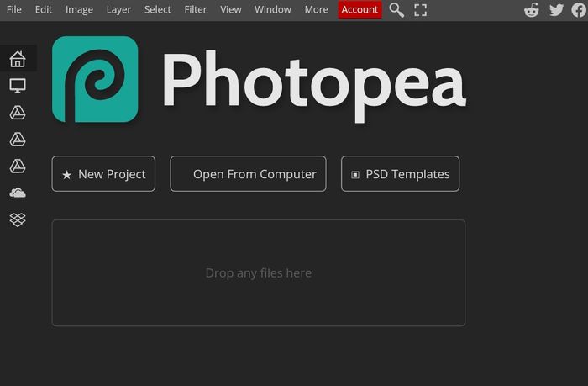Click the search magnifier icon
The height and width of the screenshot is (386, 588).
click(396, 10)
